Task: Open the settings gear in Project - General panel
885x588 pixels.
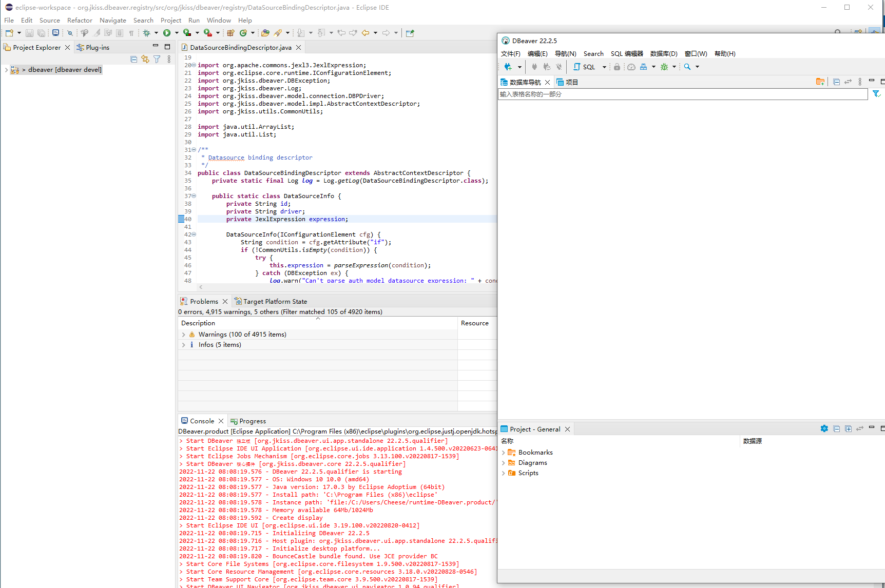Action: tap(824, 428)
